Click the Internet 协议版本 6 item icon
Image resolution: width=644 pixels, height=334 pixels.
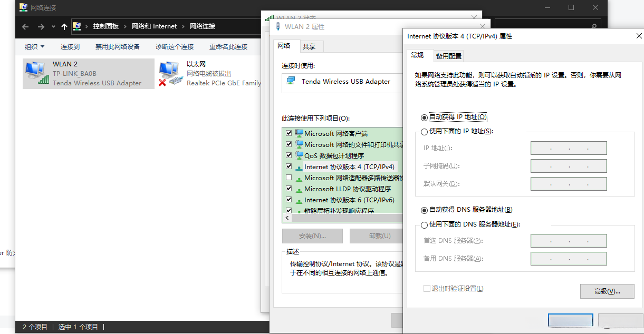299,200
